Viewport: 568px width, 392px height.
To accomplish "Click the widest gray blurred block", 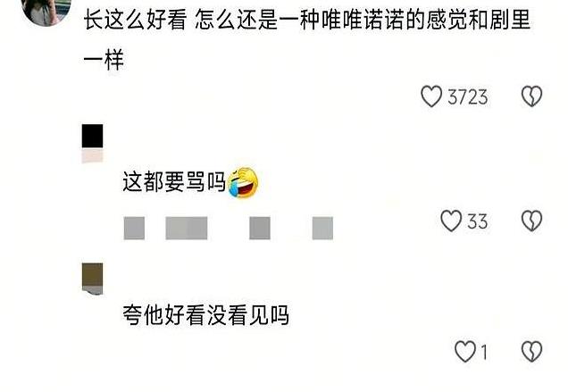I will pyautogui.click(x=187, y=229).
